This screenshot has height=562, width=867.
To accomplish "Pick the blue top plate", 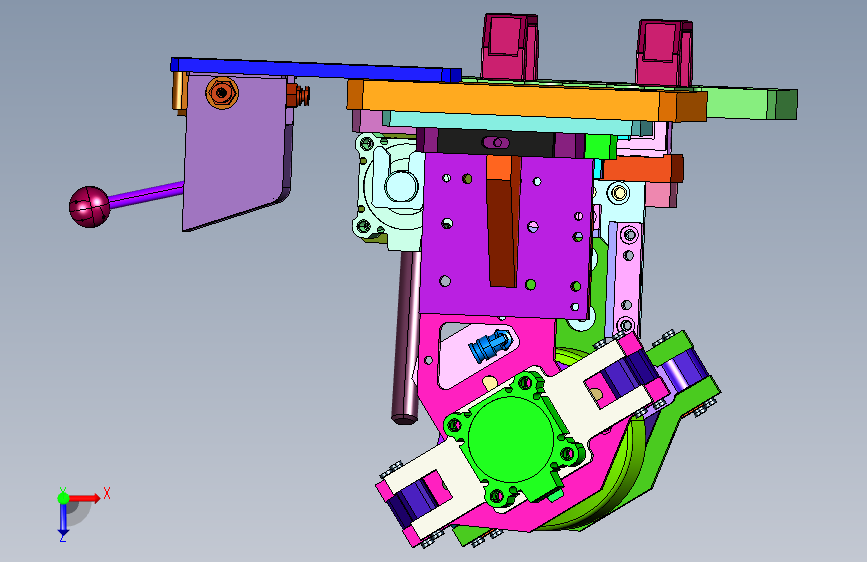I will (x=316, y=69).
